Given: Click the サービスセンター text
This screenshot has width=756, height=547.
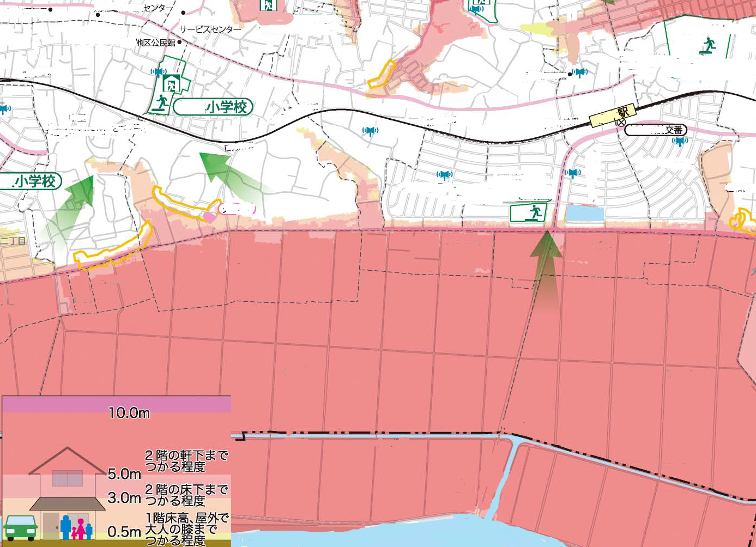Looking at the screenshot, I should 210,28.
